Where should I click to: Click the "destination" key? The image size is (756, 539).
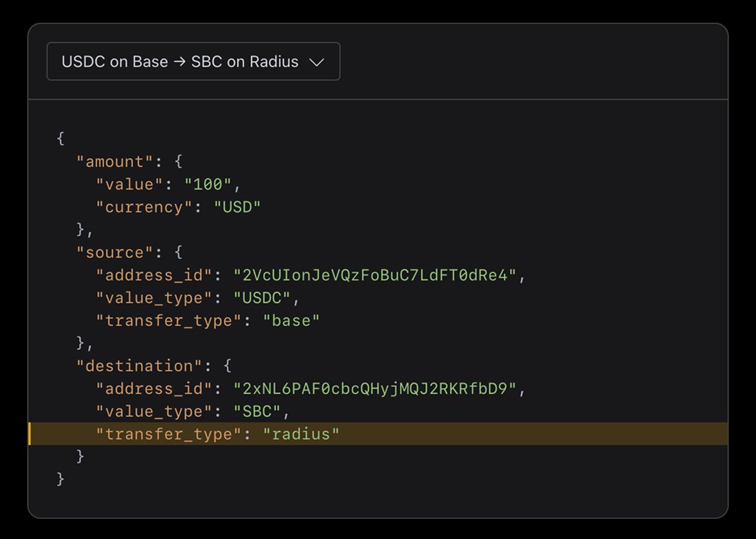pyautogui.click(x=139, y=366)
